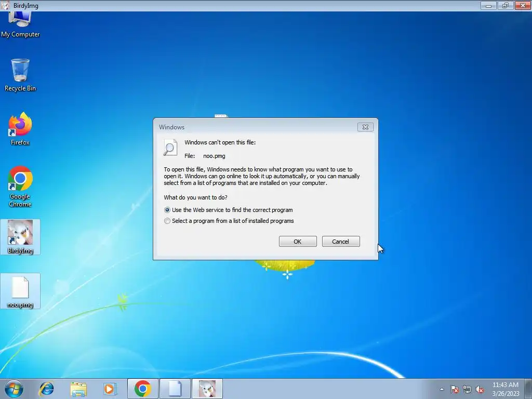
Task: Select the noo.pmg file on desktop
Action: pyautogui.click(x=20, y=291)
